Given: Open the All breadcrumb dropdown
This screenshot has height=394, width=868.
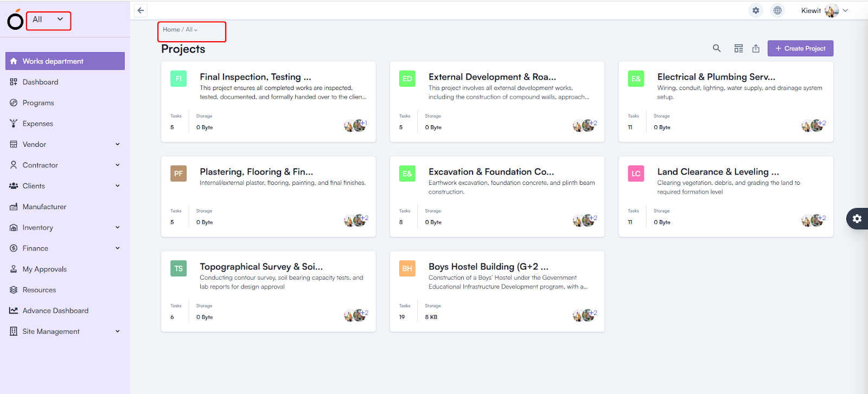Looking at the screenshot, I should (192, 30).
